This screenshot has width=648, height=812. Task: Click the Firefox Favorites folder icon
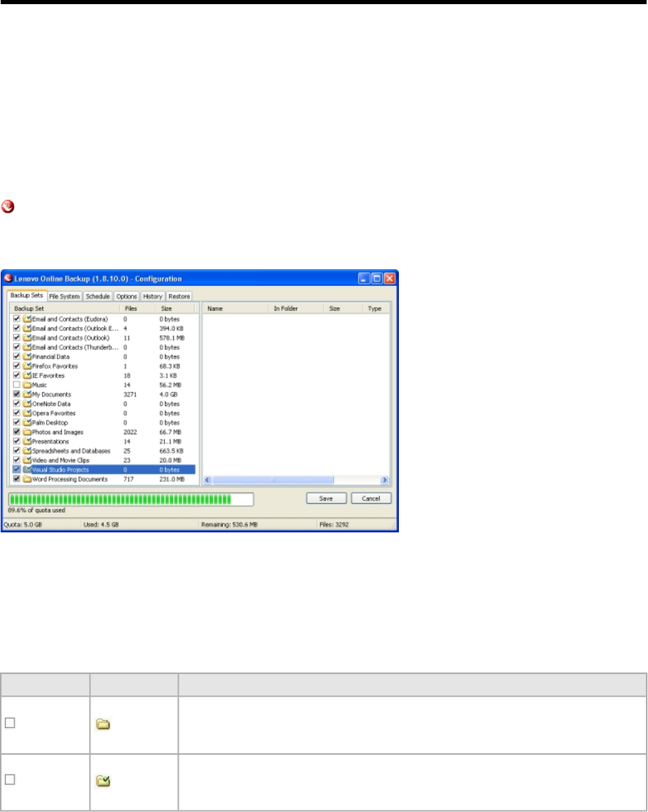(x=27, y=366)
